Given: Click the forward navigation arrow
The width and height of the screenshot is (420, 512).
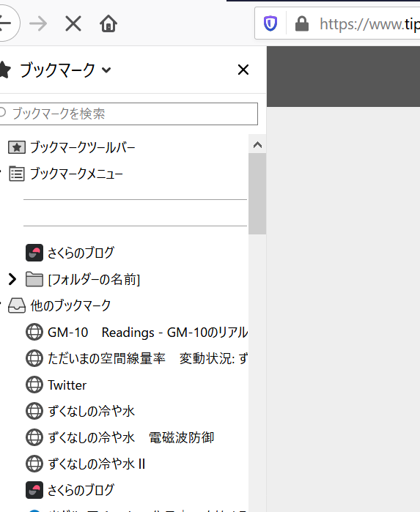Looking at the screenshot, I should [38, 24].
